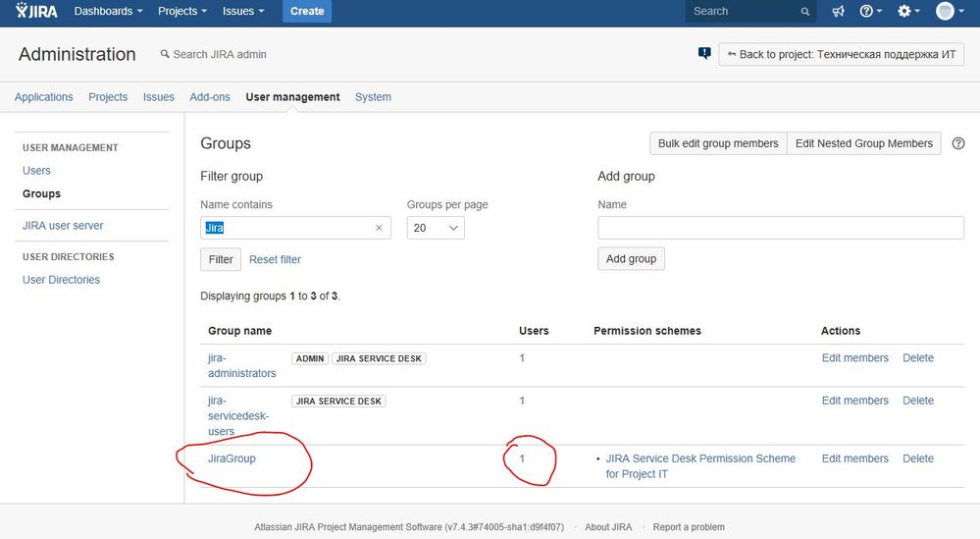Open the jira-administrators group
This screenshot has width=980, height=539.
click(x=242, y=366)
